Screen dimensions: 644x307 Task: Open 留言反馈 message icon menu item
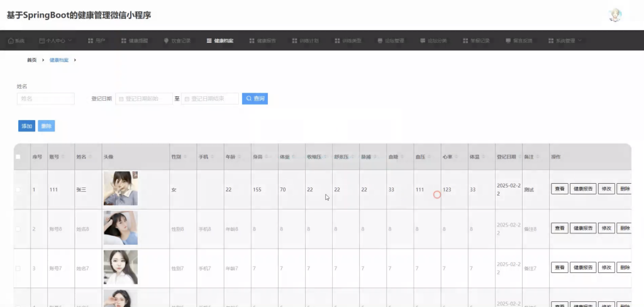click(x=519, y=41)
